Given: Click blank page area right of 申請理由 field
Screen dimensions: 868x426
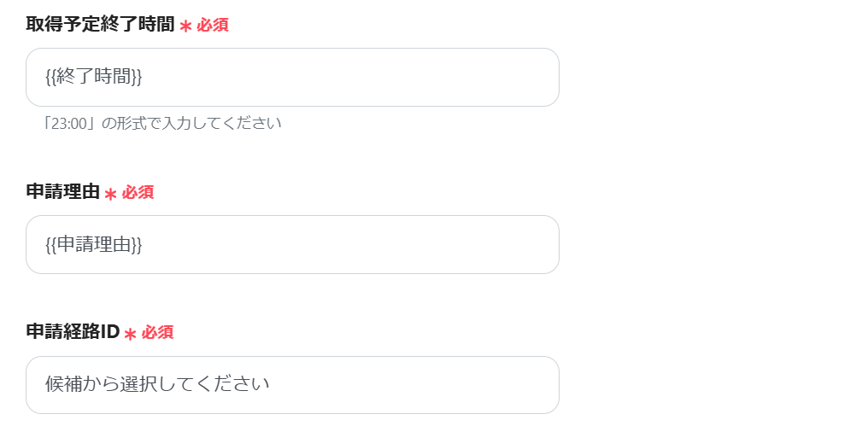Looking at the screenshot, I should click(709, 245).
